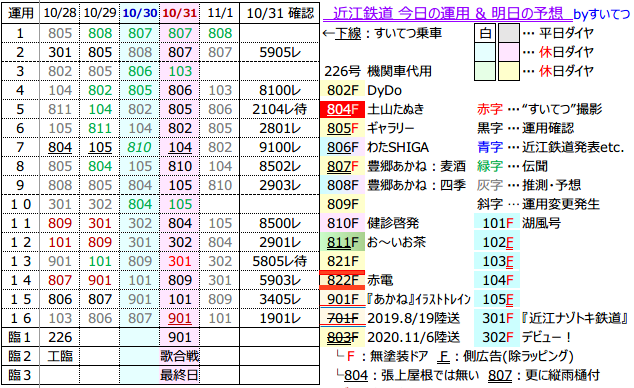634x388 pixels.
Task: Select the 805F ギャラリー legend cell
Action: point(342,128)
